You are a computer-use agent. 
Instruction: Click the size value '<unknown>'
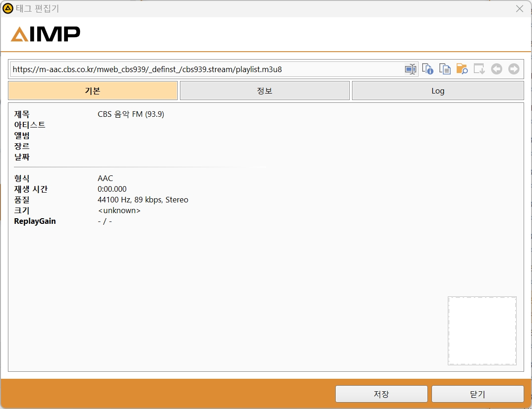click(x=119, y=210)
